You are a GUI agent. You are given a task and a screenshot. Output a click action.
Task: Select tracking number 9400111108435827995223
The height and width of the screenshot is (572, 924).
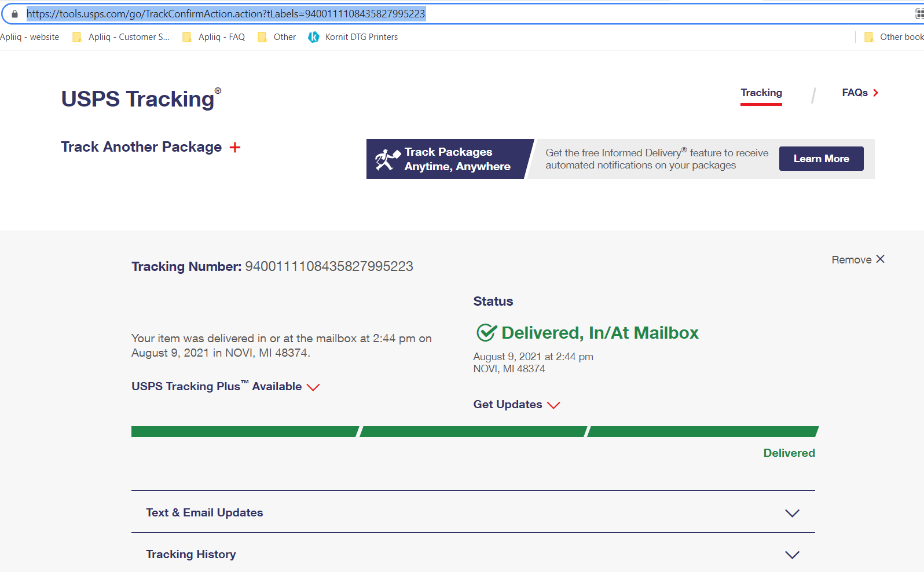click(329, 266)
